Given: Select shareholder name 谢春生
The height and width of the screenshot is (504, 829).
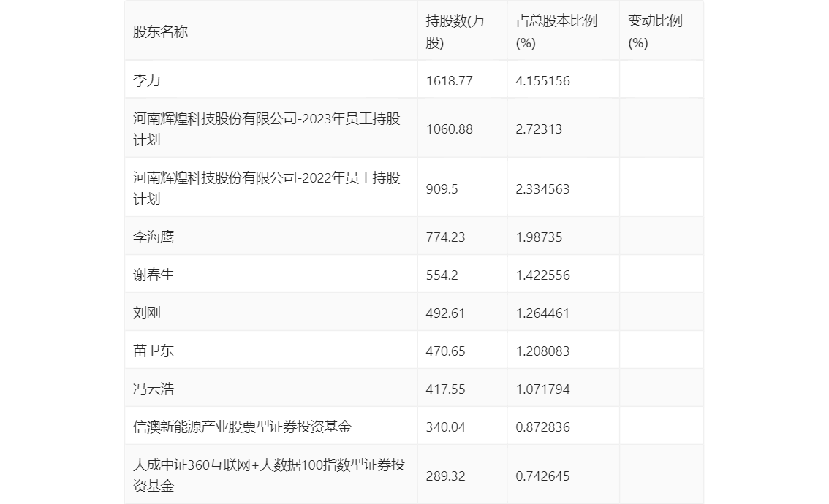Looking at the screenshot, I should 154,275.
